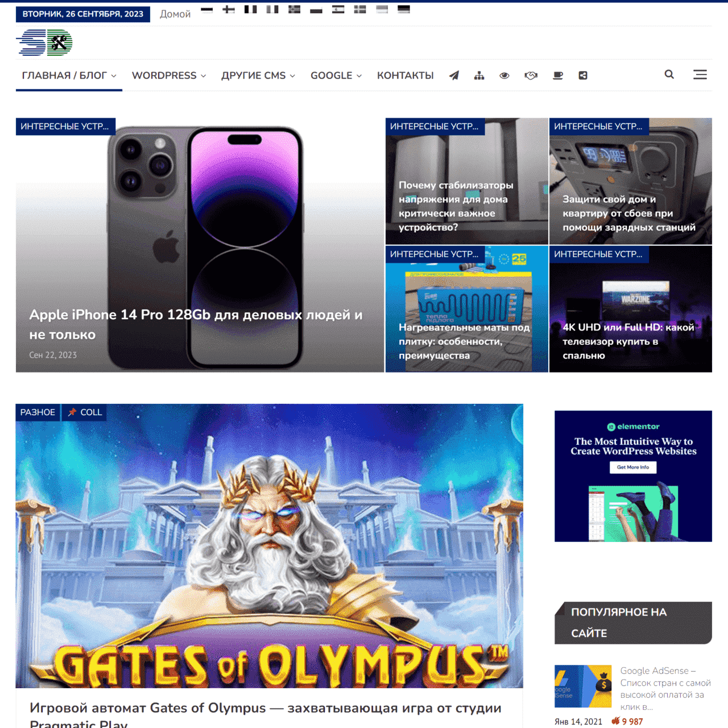Click the Сен 22, 2023 post date
The width and height of the screenshot is (728, 728).
coord(53,355)
